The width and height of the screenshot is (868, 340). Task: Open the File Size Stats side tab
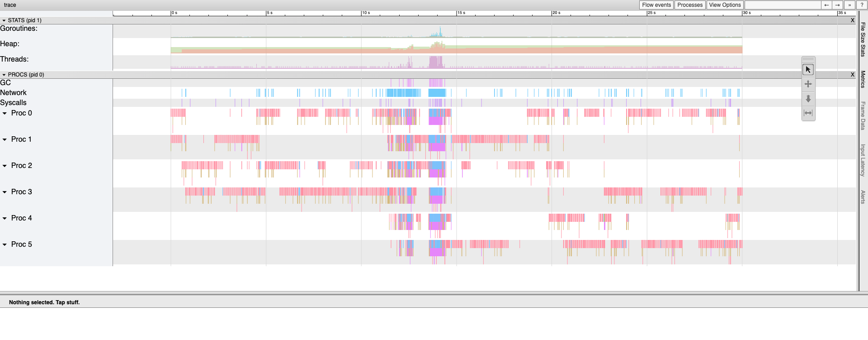(863, 39)
